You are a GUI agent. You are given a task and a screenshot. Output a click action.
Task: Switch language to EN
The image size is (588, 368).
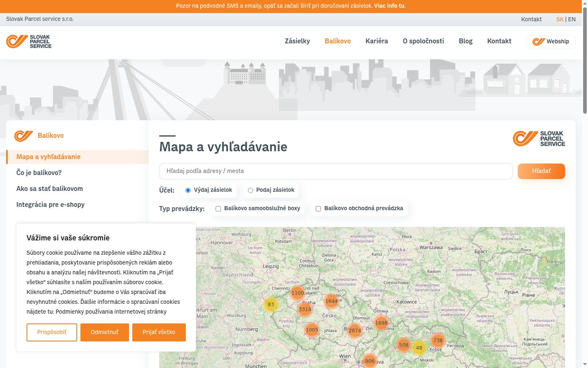pyautogui.click(x=572, y=19)
